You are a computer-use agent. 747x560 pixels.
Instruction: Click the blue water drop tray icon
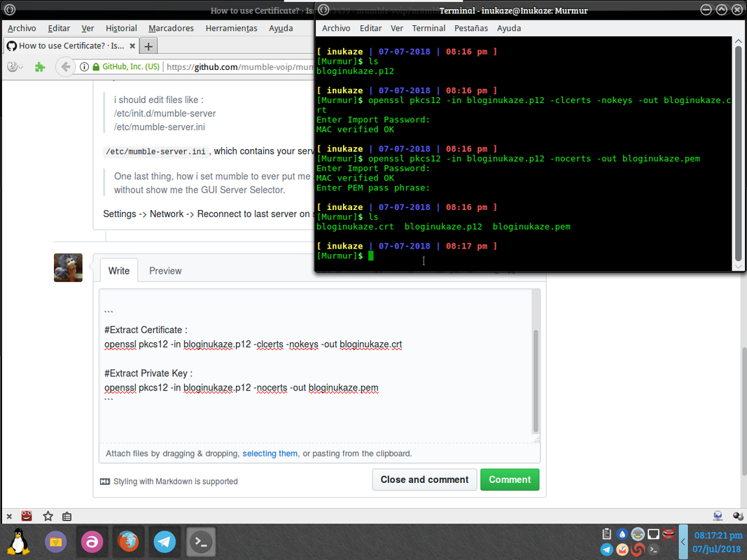(x=622, y=534)
